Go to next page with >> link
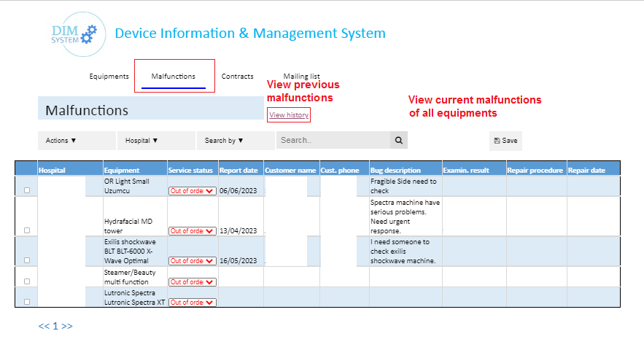The width and height of the screenshot is (644, 339). 67,326
